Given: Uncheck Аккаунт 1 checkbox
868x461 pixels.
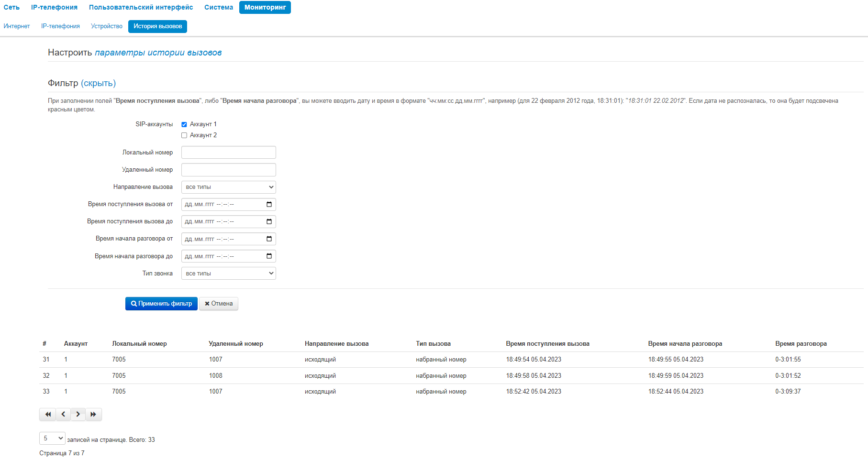Looking at the screenshot, I should [x=184, y=124].
